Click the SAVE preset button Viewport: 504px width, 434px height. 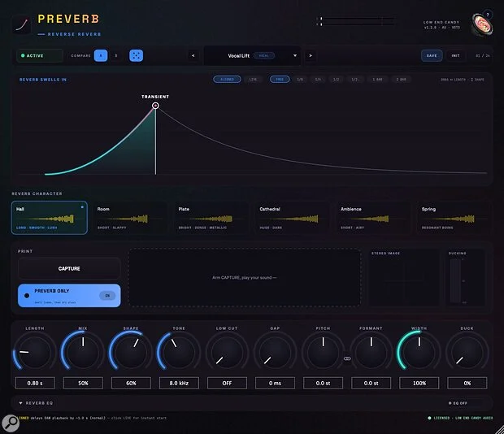pyautogui.click(x=432, y=55)
